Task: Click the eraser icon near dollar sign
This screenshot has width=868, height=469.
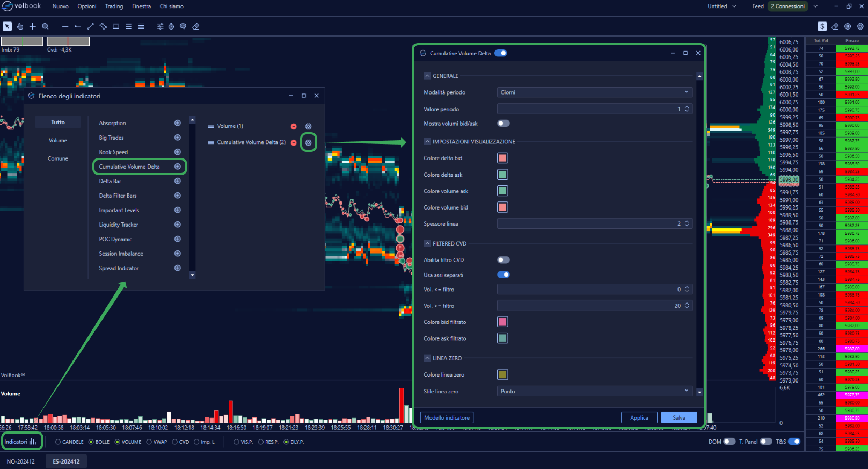Action: (835, 26)
